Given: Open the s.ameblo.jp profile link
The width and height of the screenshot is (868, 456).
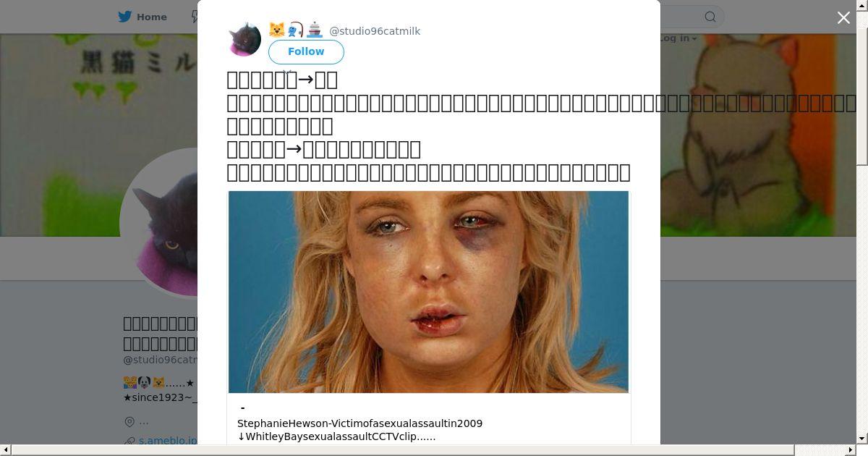Looking at the screenshot, I should click(168, 440).
